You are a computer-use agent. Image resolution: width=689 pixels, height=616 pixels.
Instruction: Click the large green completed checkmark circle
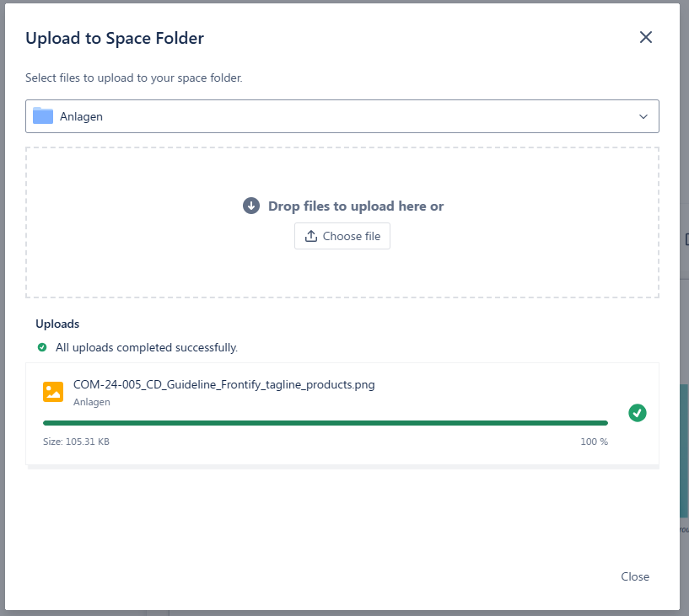[x=638, y=413]
